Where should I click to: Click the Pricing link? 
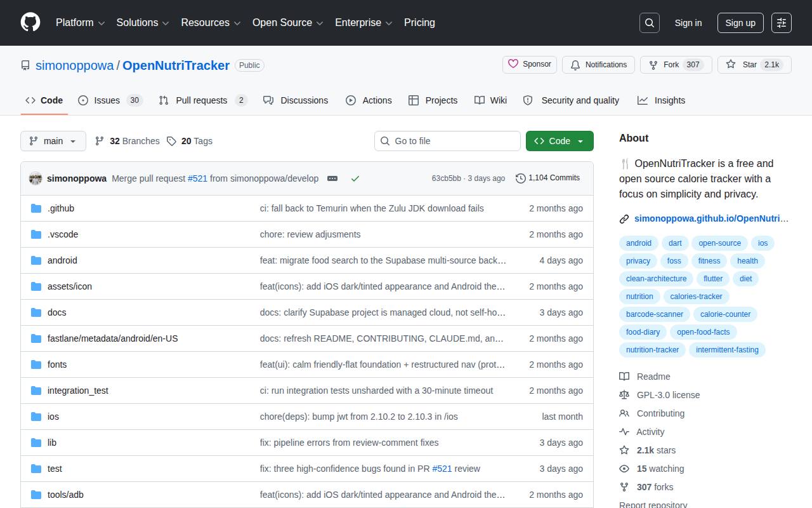click(x=419, y=23)
